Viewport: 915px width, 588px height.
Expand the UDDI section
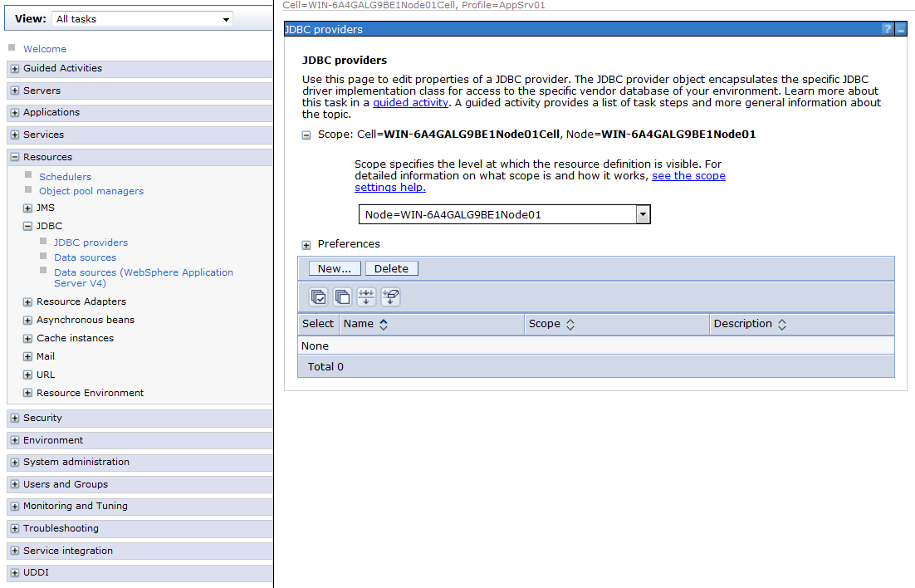pos(15,573)
